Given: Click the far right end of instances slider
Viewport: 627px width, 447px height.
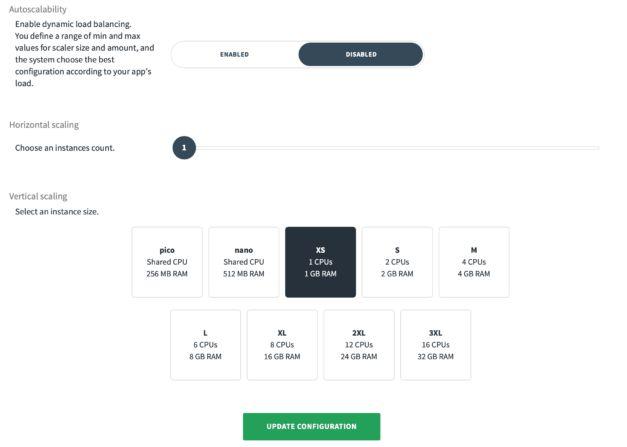Looking at the screenshot, I should (x=597, y=148).
